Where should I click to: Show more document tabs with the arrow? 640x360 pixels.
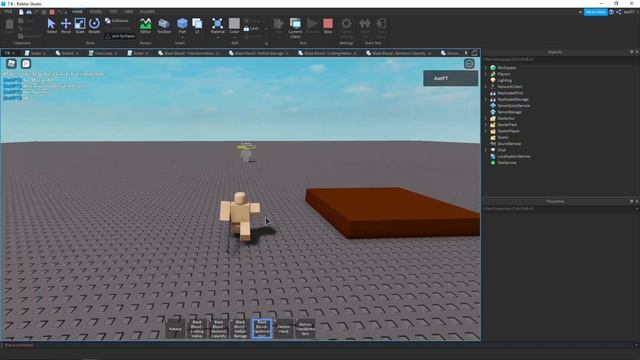click(x=466, y=53)
